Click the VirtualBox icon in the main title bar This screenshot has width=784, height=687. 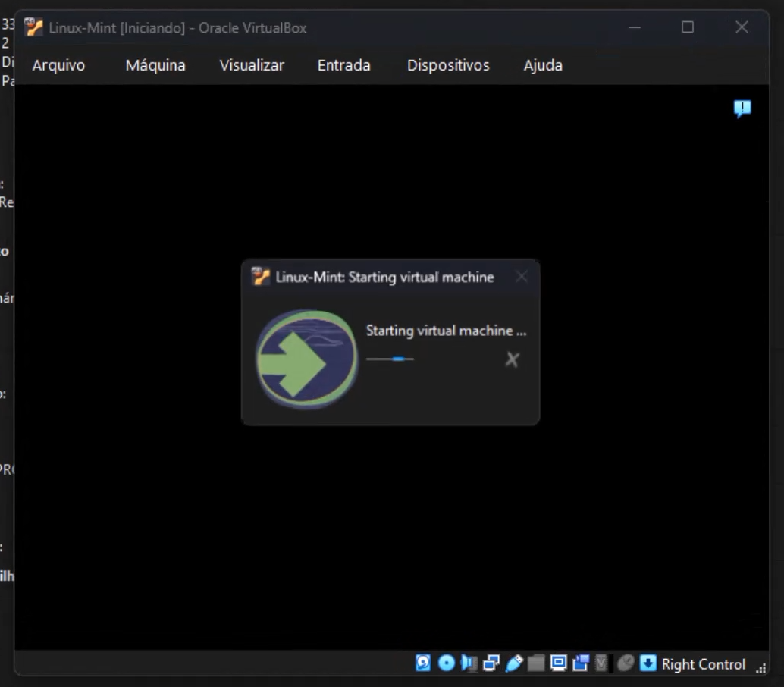[33, 27]
